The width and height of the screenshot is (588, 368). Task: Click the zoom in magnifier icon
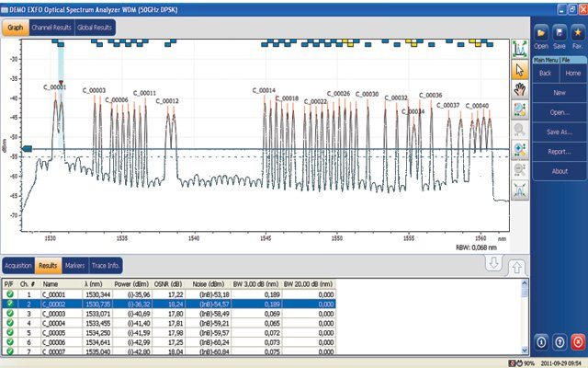click(x=520, y=150)
